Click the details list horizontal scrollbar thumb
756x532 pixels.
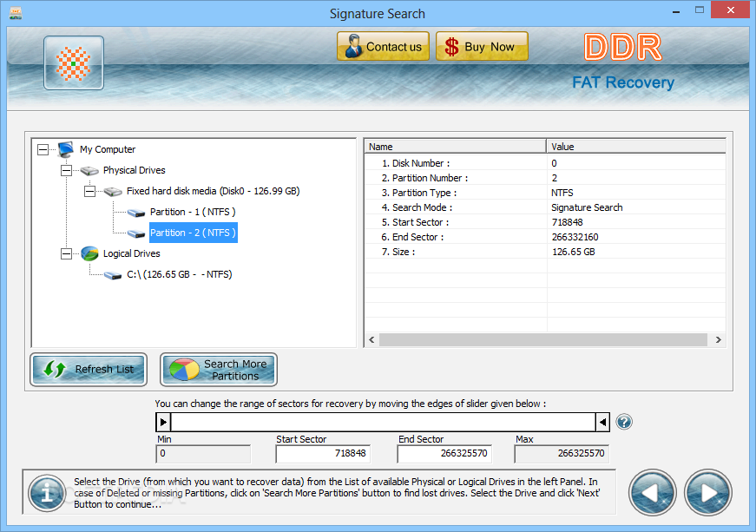point(542,339)
